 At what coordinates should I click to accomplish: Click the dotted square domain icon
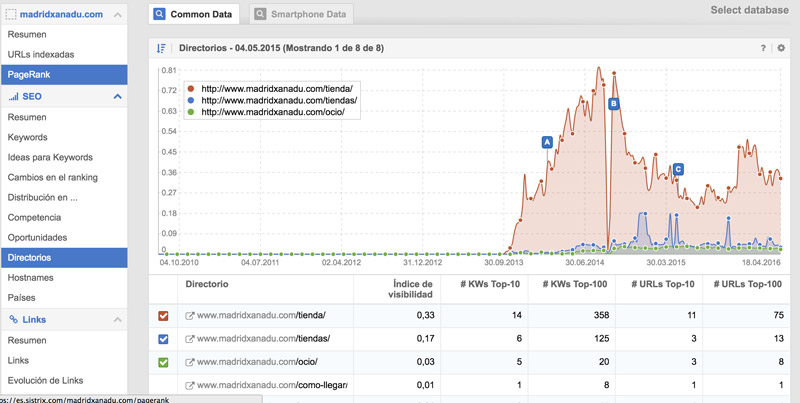[11, 15]
